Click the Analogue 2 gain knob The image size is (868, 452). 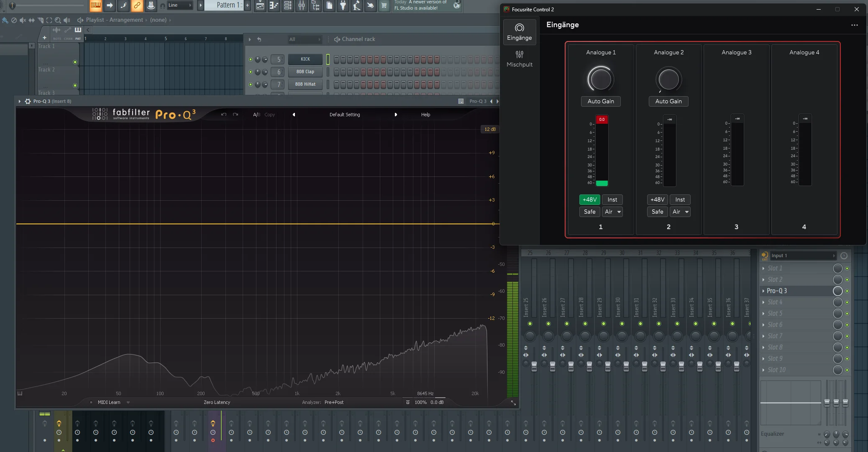668,79
